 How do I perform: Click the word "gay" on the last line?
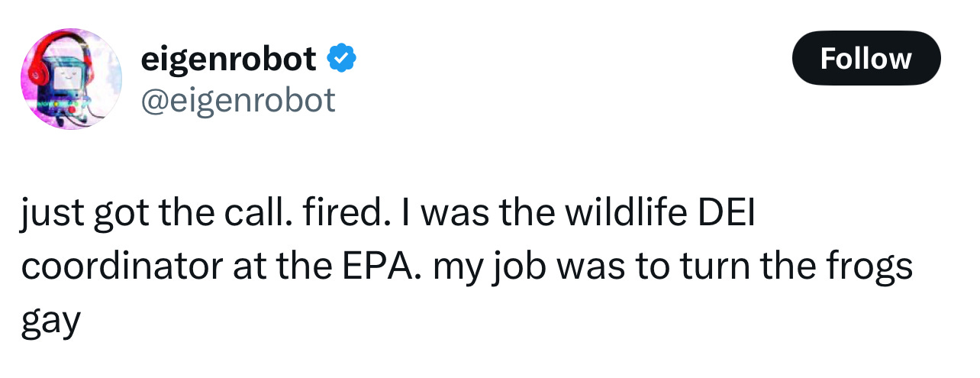(50, 320)
